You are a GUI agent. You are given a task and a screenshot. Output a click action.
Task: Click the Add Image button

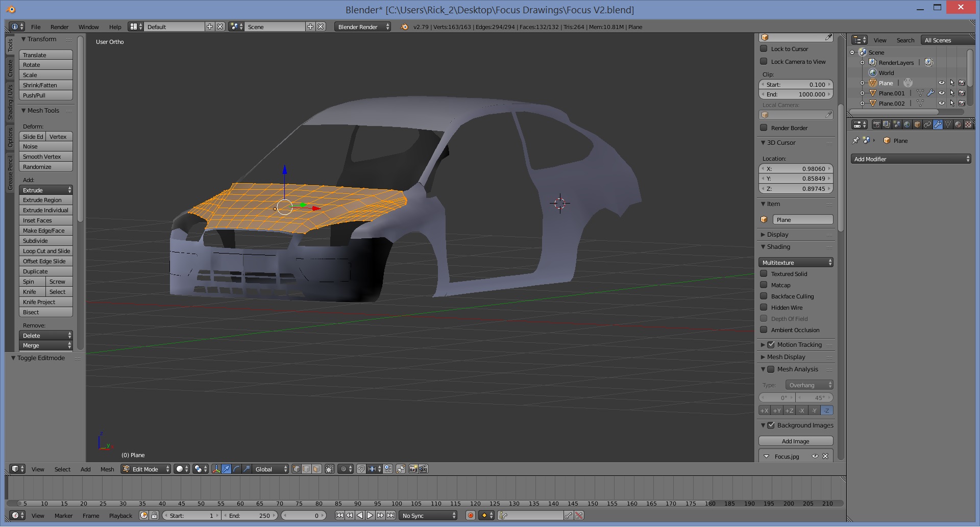coord(795,441)
